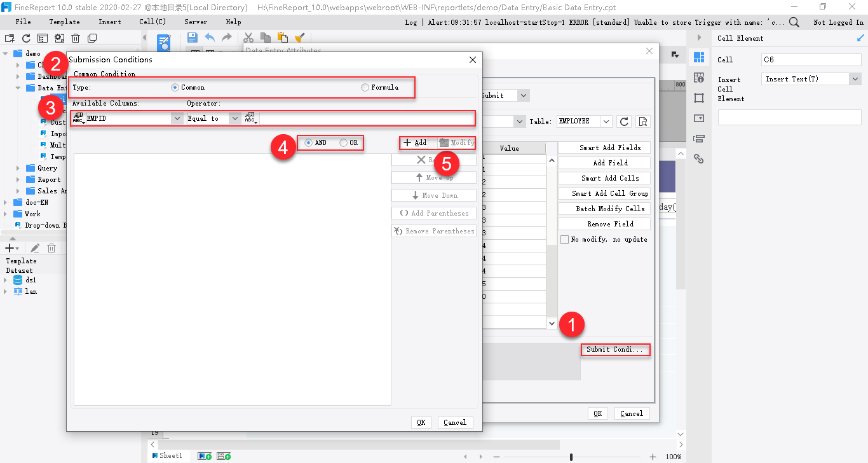
Task: Open the hyperlink chain icon in right sidebar
Action: pyautogui.click(x=699, y=159)
